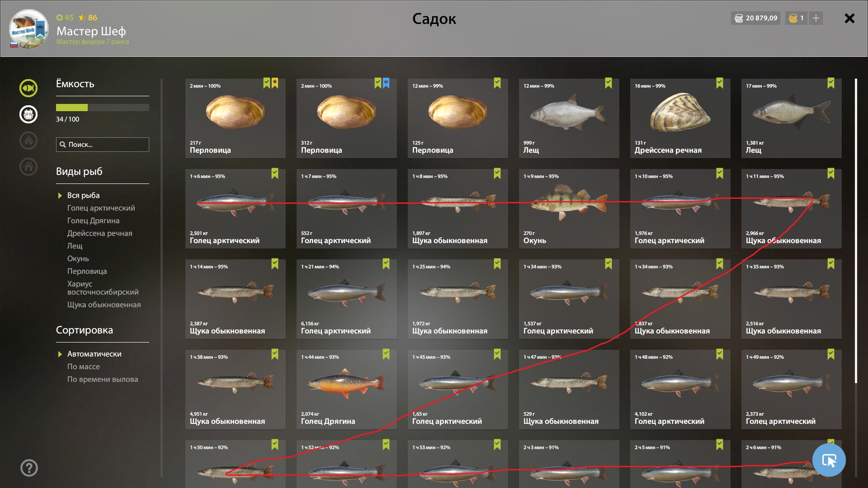This screenshot has height=488, width=868.
Task: Toggle yellow star marker on 217 g Перловица
Action: (275, 83)
